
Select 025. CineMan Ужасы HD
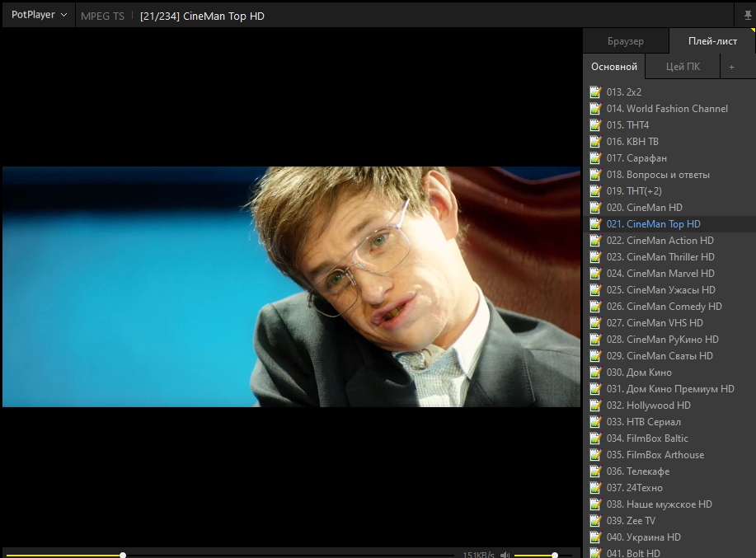tap(669, 289)
